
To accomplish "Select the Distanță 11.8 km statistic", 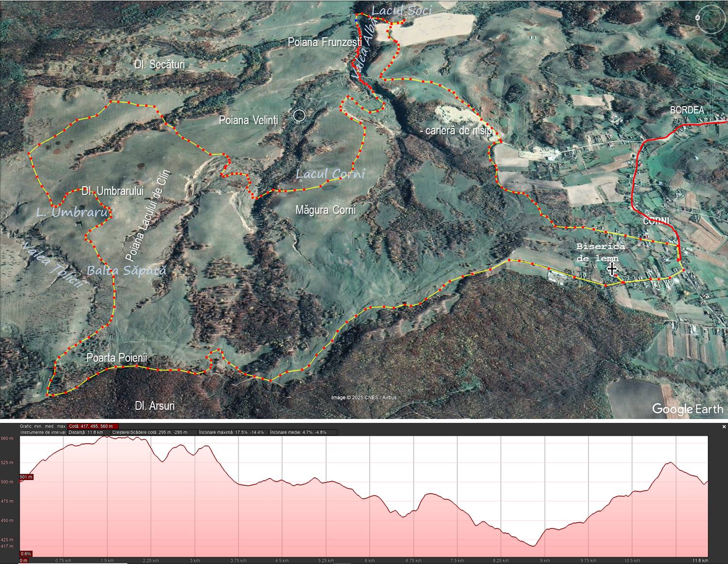I will click(x=85, y=432).
